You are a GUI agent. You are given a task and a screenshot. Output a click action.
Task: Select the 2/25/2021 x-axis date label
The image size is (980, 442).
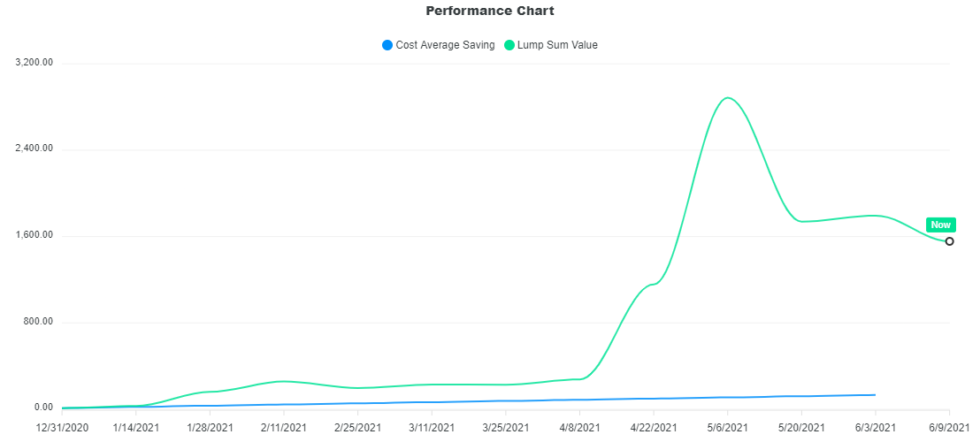pos(358,427)
